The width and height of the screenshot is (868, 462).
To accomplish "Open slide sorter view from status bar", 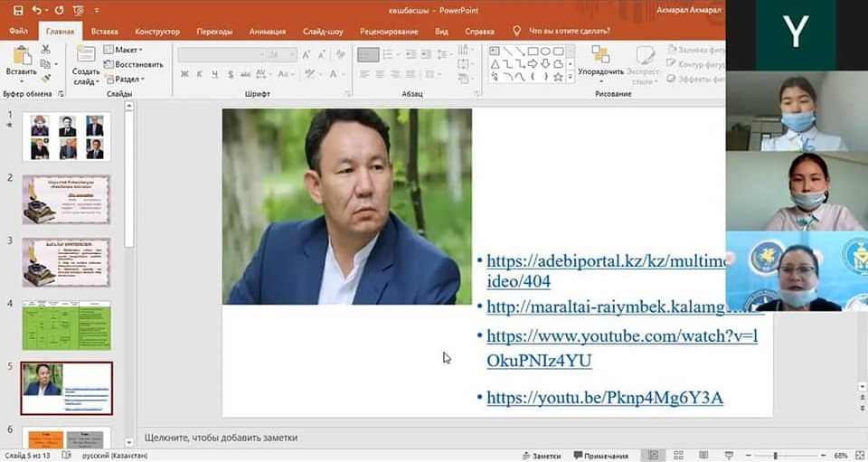I will [x=678, y=455].
